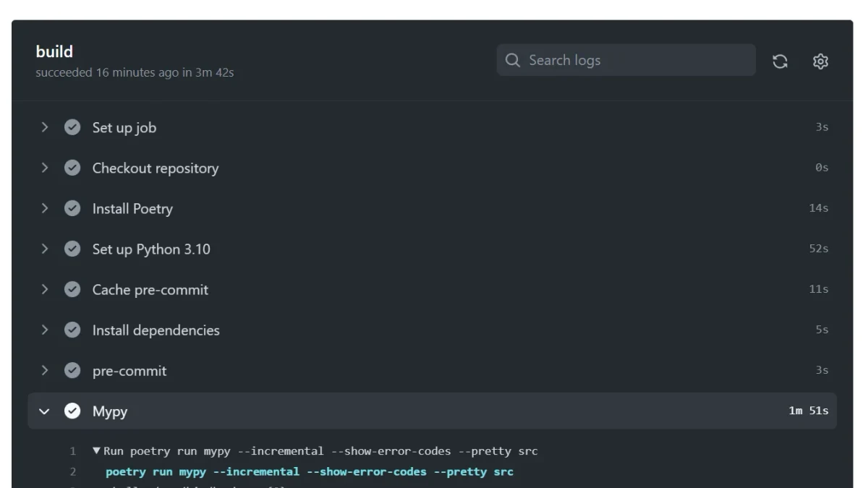The image size is (868, 488).
Task: Expand the Install dependencies step
Action: [45, 330]
